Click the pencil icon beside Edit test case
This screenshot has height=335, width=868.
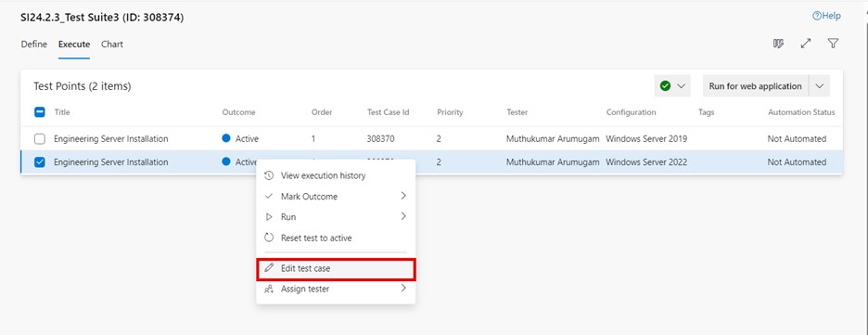269,268
